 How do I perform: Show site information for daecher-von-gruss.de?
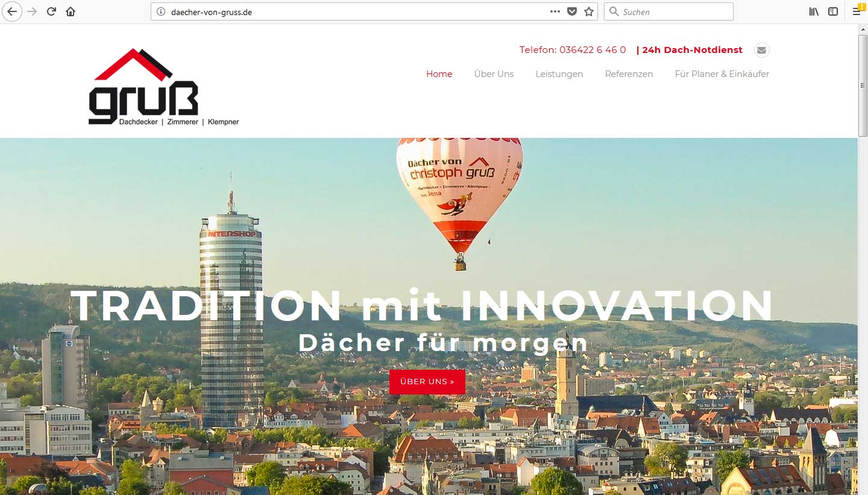pyautogui.click(x=160, y=11)
